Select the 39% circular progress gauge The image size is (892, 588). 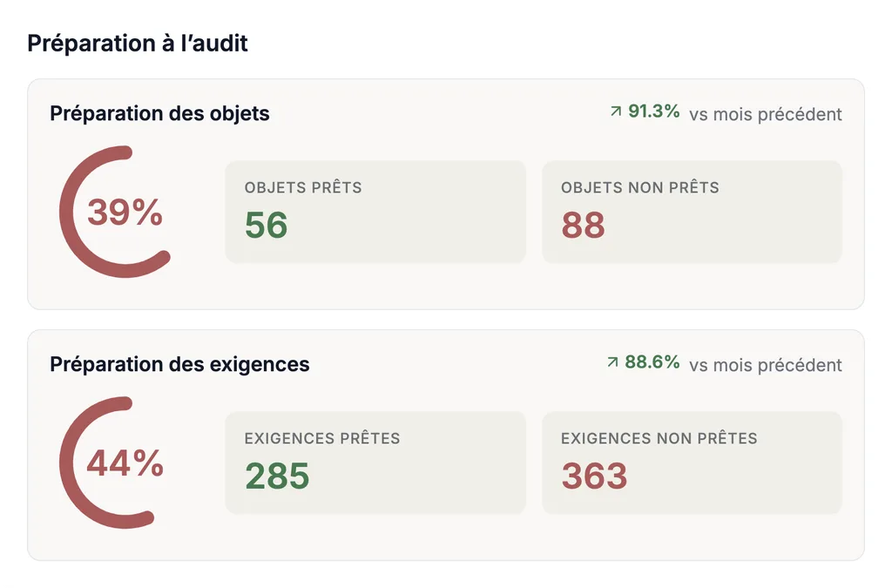[116, 212]
